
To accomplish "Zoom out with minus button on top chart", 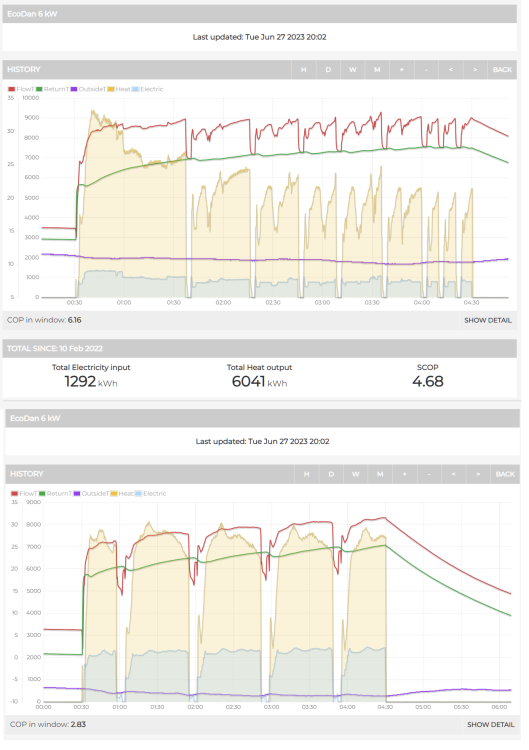I will (426, 70).
